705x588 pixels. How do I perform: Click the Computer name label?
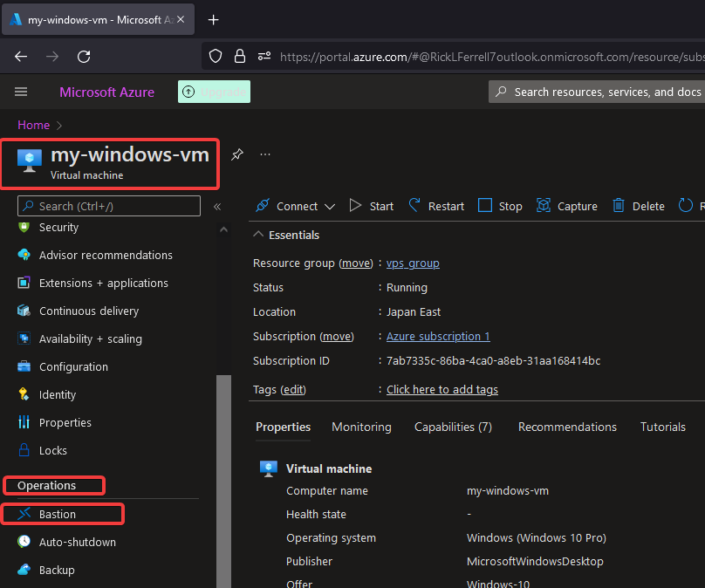pyautogui.click(x=327, y=490)
